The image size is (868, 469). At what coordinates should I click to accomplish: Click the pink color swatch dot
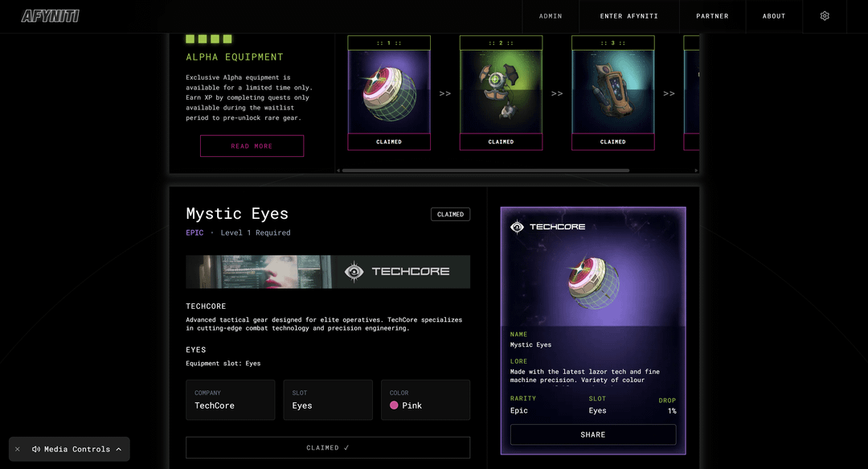pos(394,405)
